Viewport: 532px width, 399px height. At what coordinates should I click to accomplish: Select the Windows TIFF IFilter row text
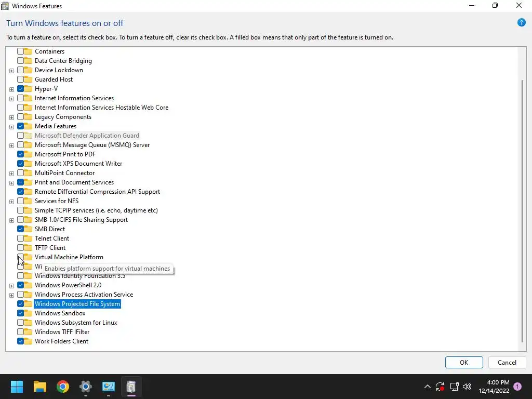(x=62, y=332)
